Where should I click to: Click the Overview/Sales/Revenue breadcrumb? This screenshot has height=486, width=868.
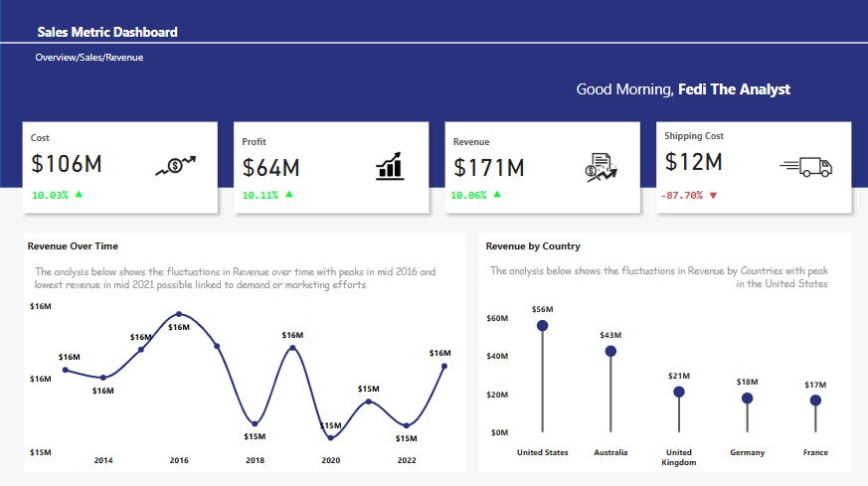click(x=89, y=57)
